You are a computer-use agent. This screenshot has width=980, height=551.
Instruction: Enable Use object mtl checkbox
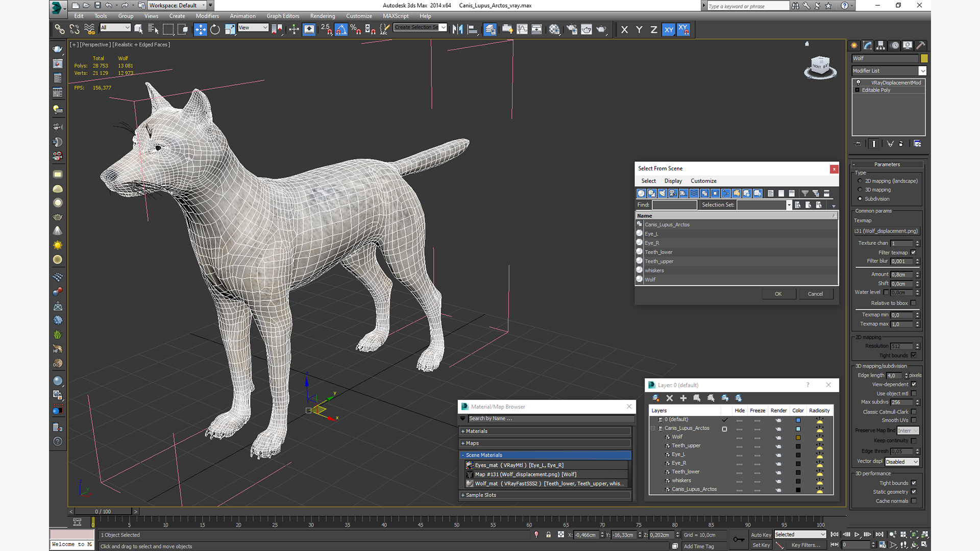tap(914, 393)
